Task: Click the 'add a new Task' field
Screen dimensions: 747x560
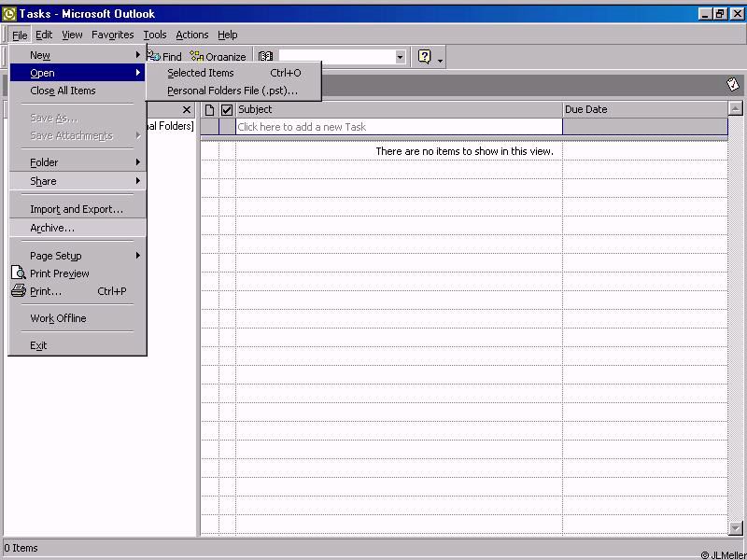Action: tap(399, 127)
